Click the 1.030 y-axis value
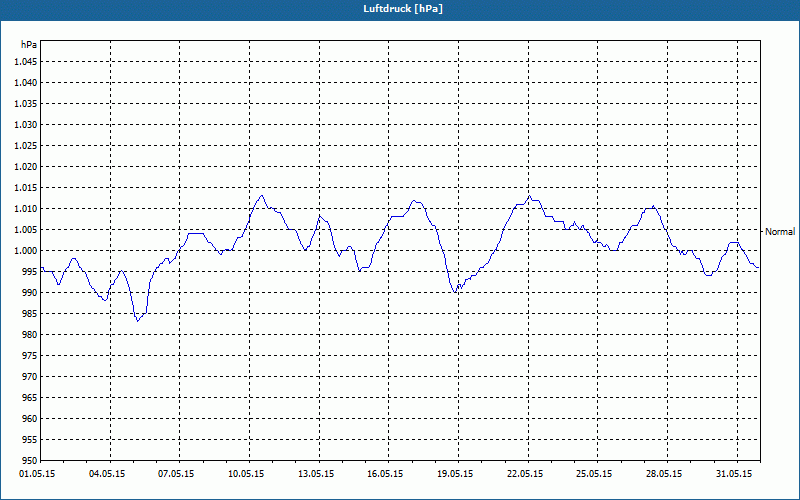Screen dimensions: 800x500 tap(25, 124)
